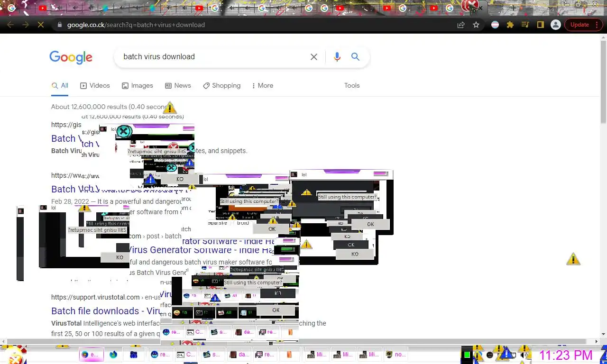The image size is (607, 364).
Task: Submit the search with the magnifier icon
Action: click(355, 57)
